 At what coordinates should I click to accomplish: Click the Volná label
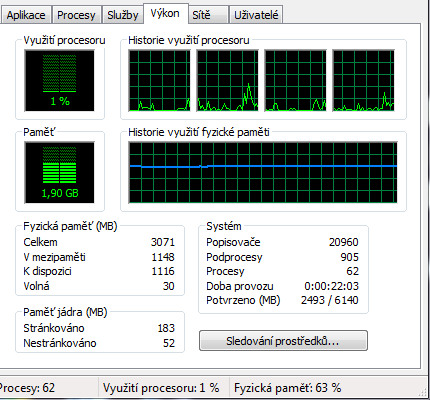pyautogui.click(x=36, y=286)
